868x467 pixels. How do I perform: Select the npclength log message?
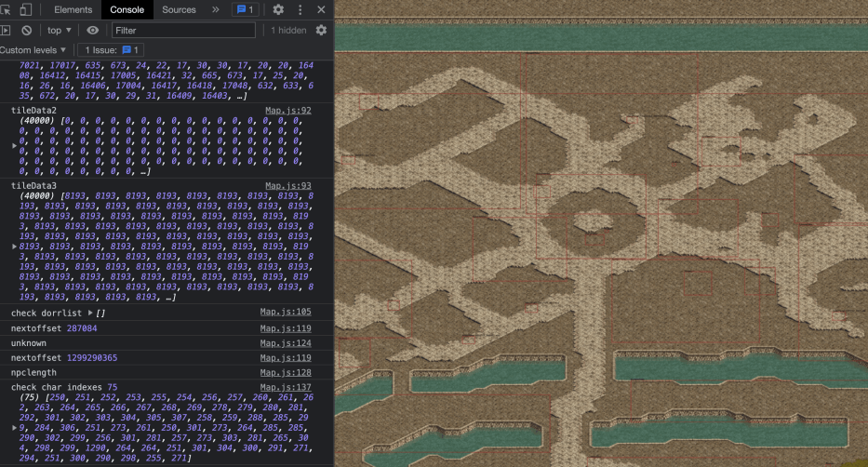(x=33, y=373)
